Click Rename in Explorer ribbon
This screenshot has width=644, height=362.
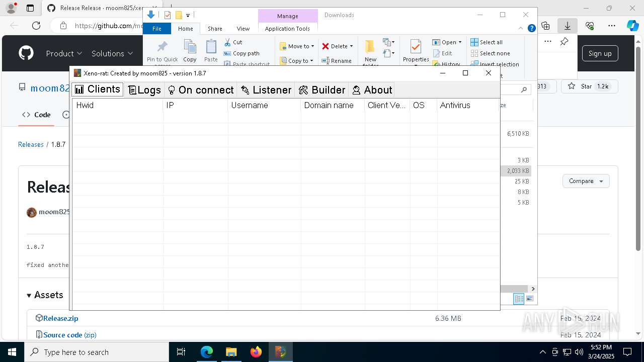click(337, 61)
